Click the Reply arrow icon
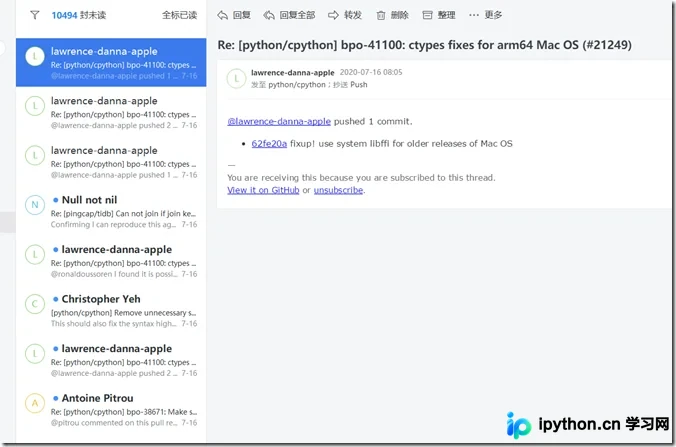Screen dimensions: 676x447 click(222, 15)
